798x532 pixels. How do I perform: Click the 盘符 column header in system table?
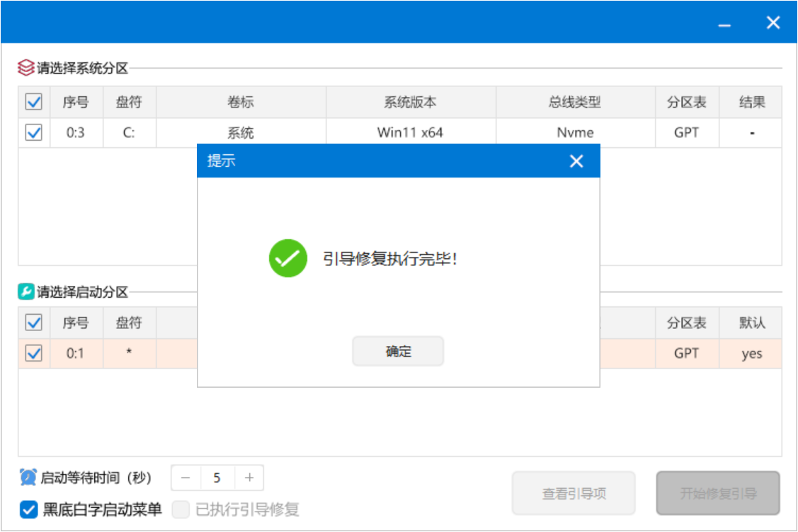pos(130,103)
